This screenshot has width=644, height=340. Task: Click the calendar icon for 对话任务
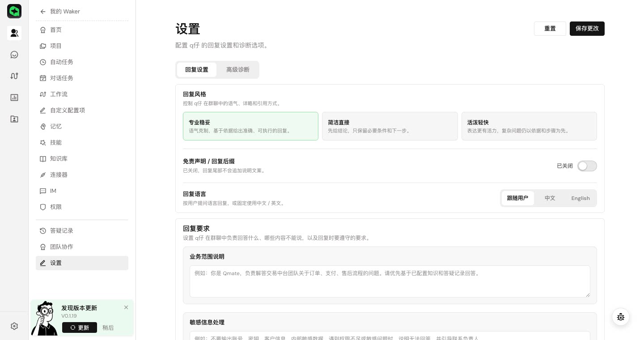43,78
